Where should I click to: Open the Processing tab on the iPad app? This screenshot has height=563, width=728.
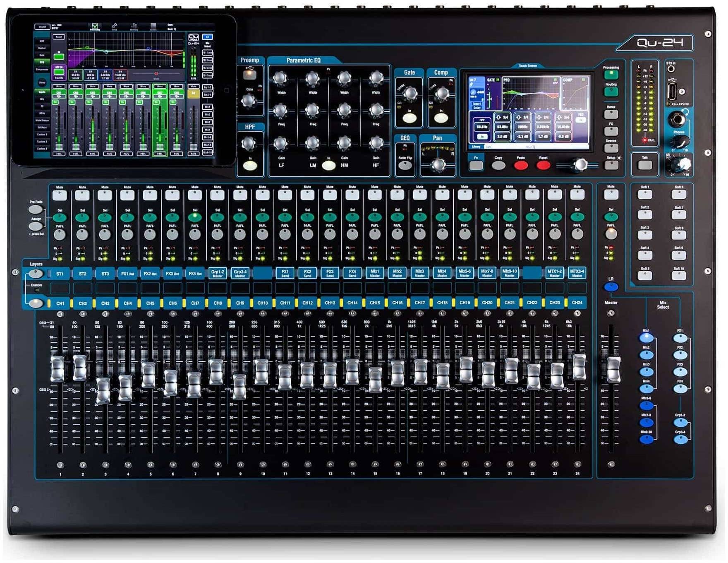(95, 27)
